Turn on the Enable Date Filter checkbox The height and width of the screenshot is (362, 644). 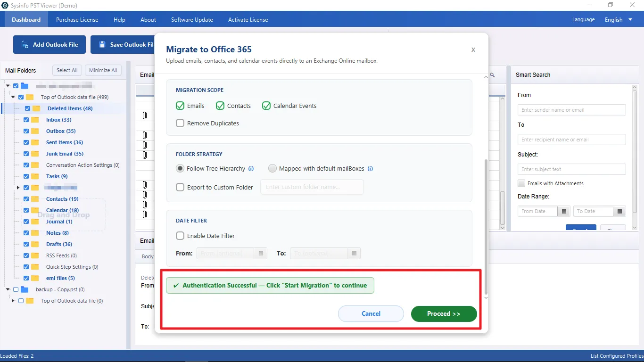[x=180, y=236]
